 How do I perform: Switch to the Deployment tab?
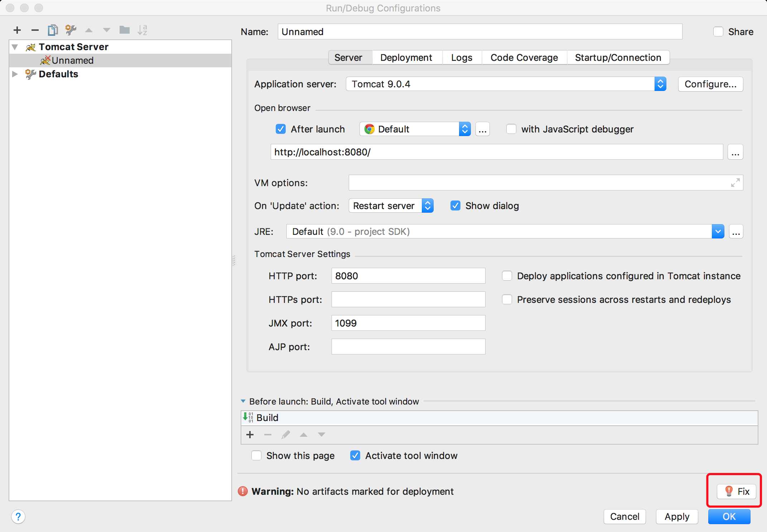[x=406, y=57]
